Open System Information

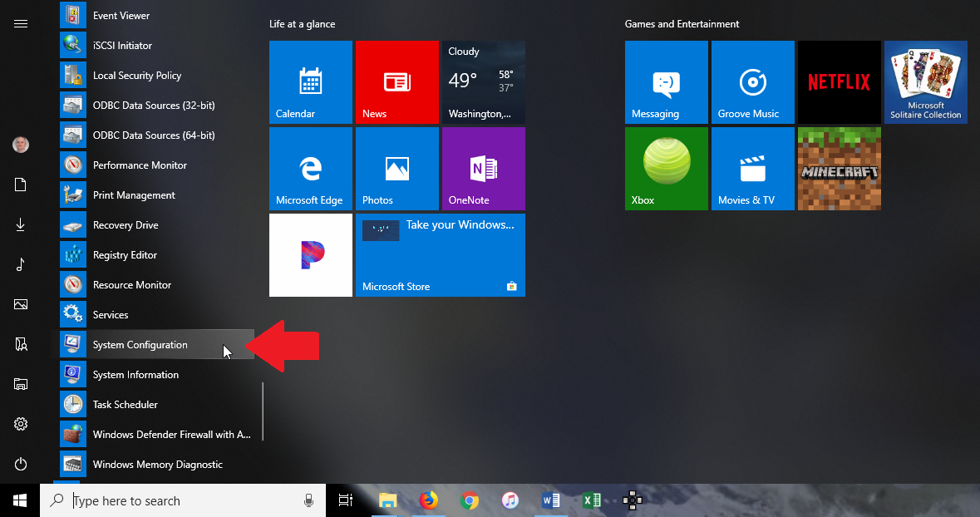156,375
